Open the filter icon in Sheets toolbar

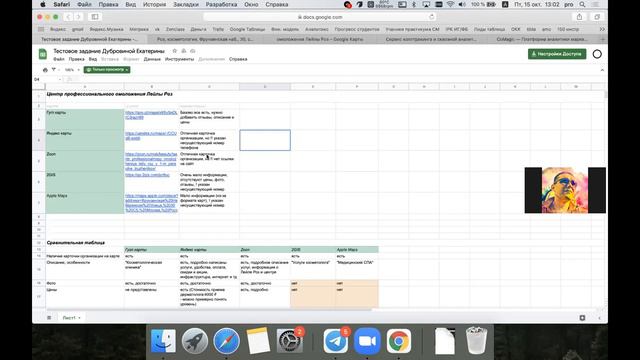(x=53, y=70)
